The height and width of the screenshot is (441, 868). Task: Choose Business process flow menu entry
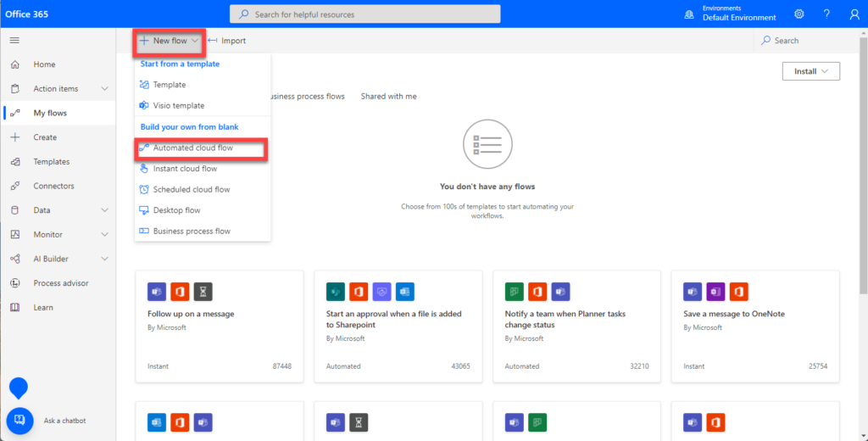click(x=202, y=231)
